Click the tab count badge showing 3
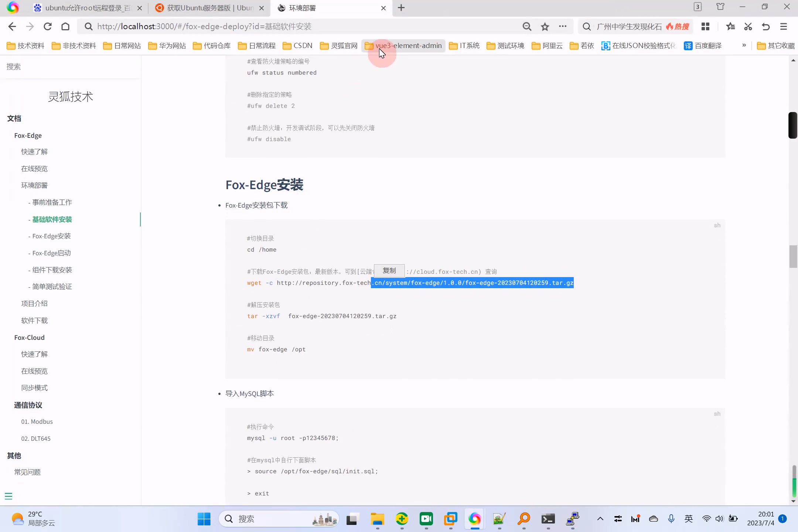The image size is (798, 532). (698, 7)
